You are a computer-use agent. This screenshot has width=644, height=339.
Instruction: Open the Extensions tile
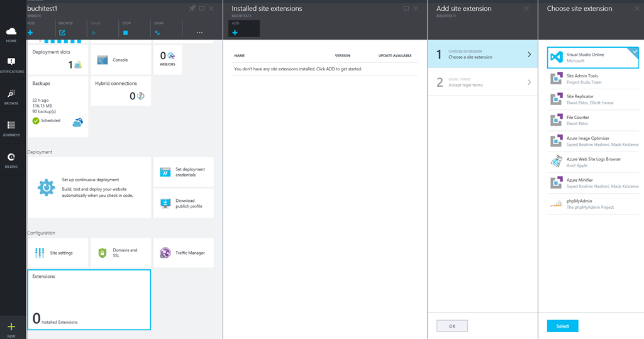point(89,299)
